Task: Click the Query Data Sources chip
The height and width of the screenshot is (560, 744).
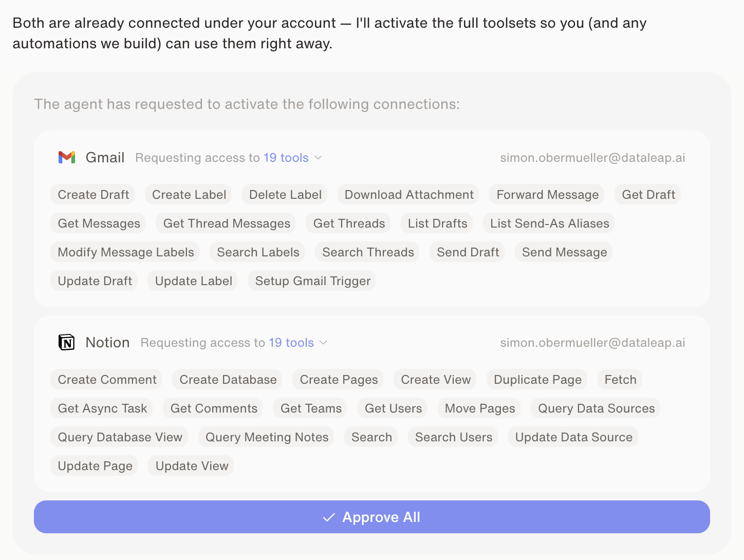Action: tap(596, 408)
